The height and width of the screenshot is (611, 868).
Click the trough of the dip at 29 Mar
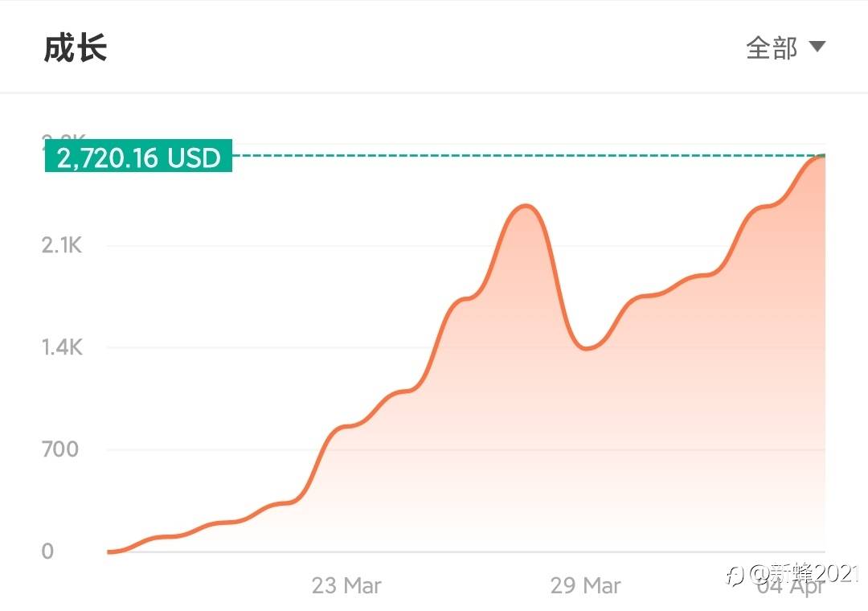(587, 348)
